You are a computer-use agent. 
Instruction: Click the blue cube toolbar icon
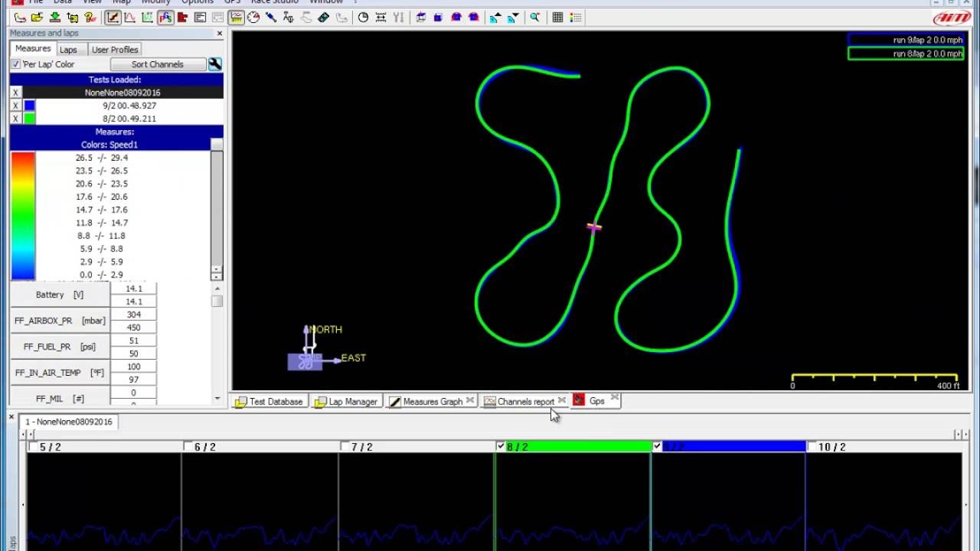[x=438, y=17]
